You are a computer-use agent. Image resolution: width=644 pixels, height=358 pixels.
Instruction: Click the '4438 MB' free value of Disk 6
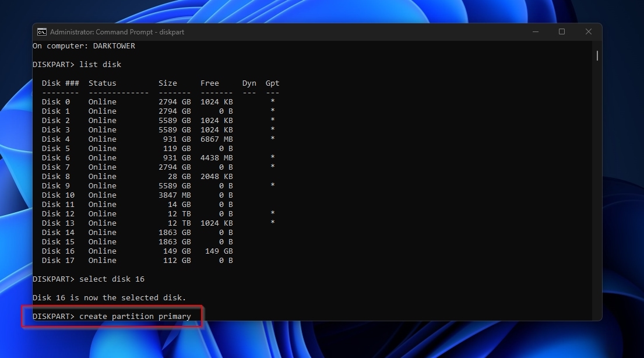tap(216, 158)
